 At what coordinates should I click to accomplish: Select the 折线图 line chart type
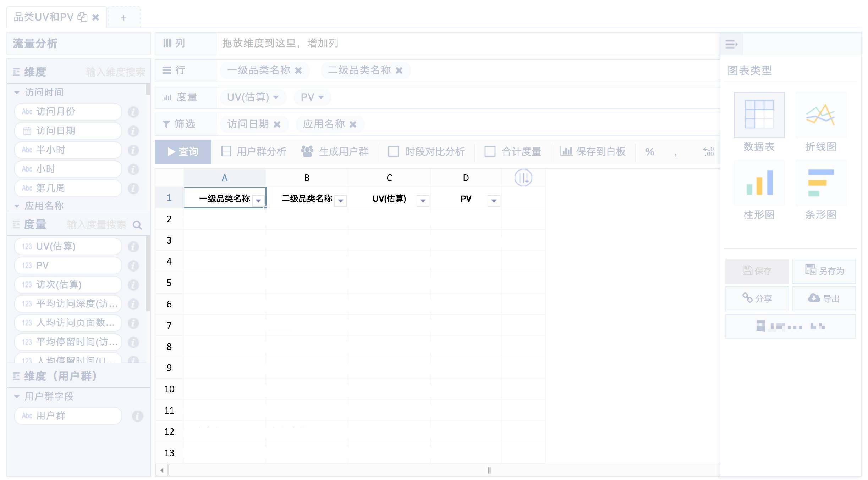820,115
